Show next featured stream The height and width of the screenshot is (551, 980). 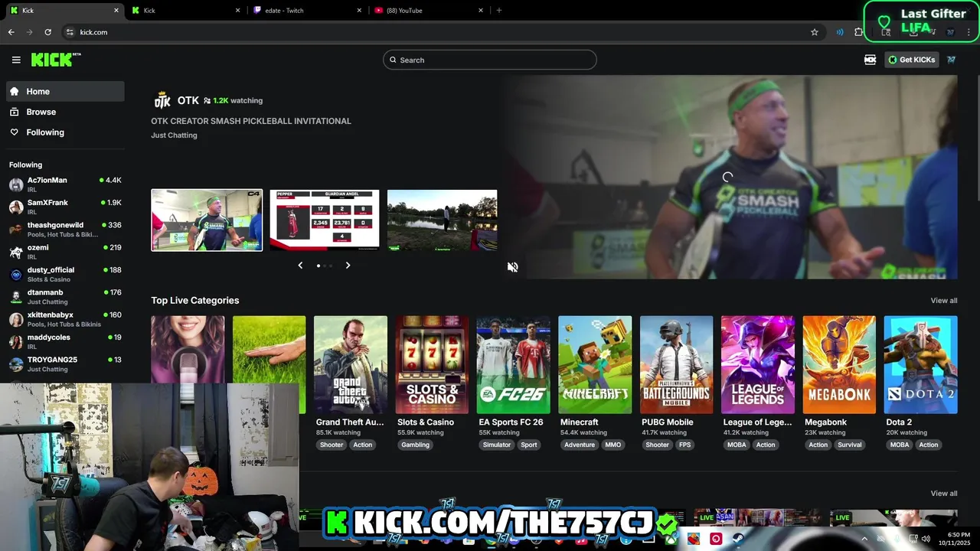tap(348, 266)
